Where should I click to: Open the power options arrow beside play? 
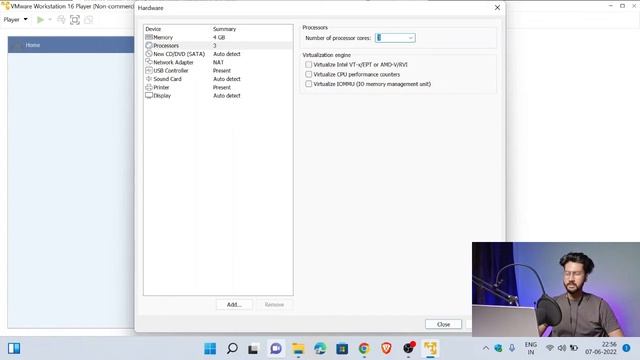click(50, 20)
